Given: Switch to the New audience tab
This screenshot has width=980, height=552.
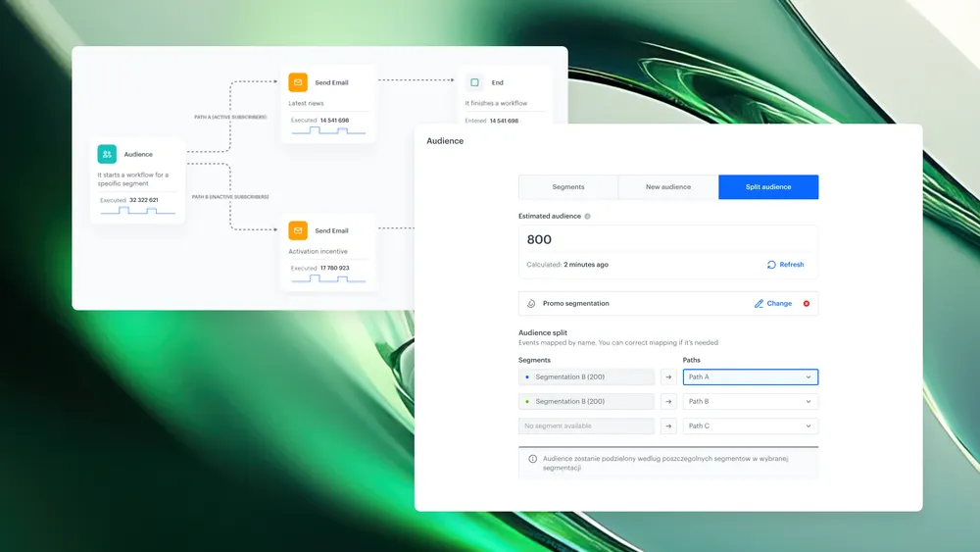Looking at the screenshot, I should [x=668, y=187].
